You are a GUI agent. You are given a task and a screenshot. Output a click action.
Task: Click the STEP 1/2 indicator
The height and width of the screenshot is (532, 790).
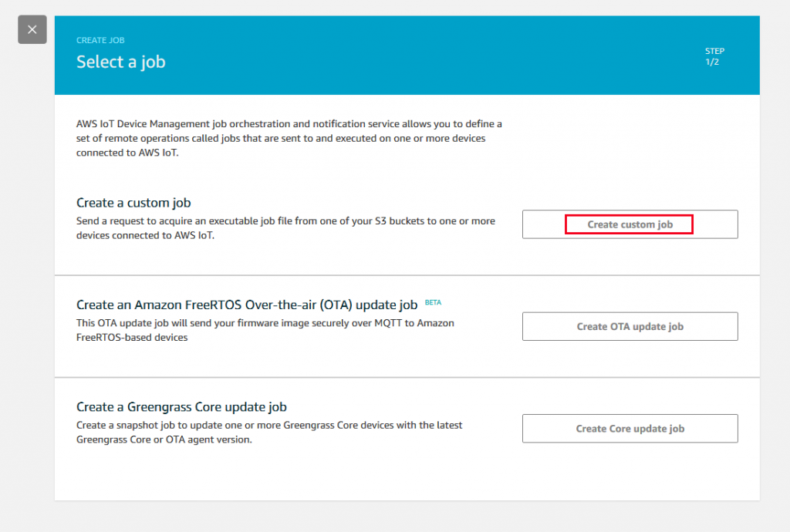[714, 56]
